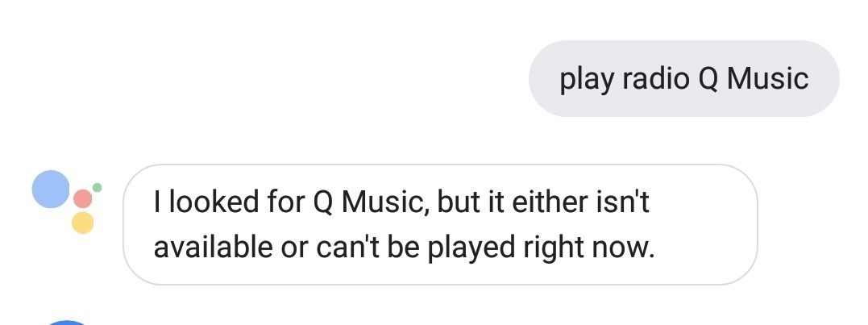Click the word "Music" in user bubble
Screen dimensions: 868x325
click(768, 79)
